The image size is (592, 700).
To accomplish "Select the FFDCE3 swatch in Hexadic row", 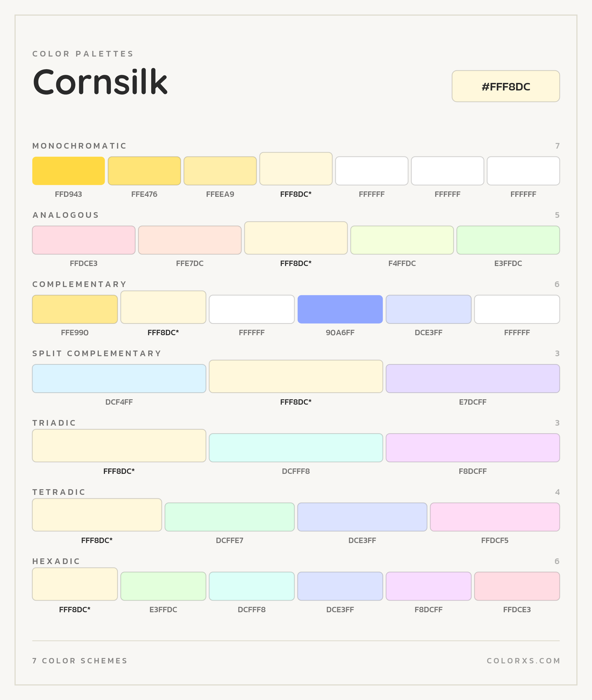I will (517, 586).
